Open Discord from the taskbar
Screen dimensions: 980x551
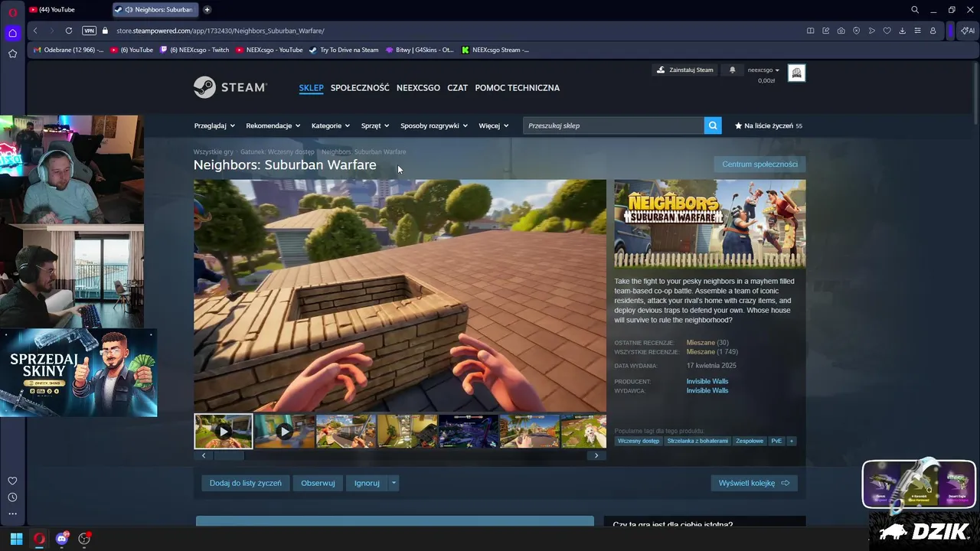[x=62, y=539]
